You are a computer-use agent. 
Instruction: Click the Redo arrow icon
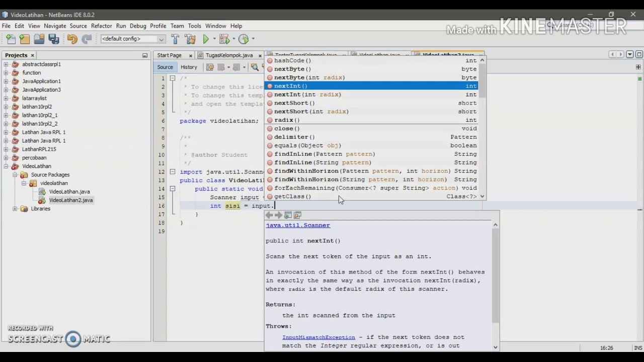[x=87, y=39]
